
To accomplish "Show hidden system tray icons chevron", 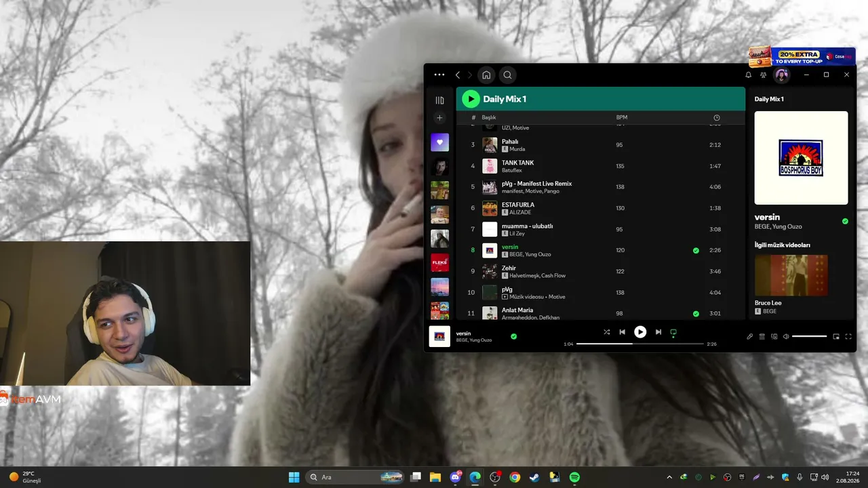I will click(669, 477).
